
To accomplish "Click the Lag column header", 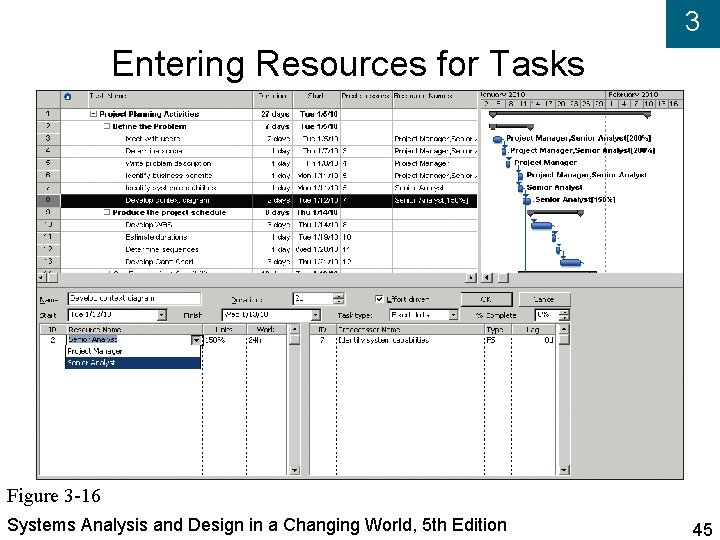I will tap(533, 330).
